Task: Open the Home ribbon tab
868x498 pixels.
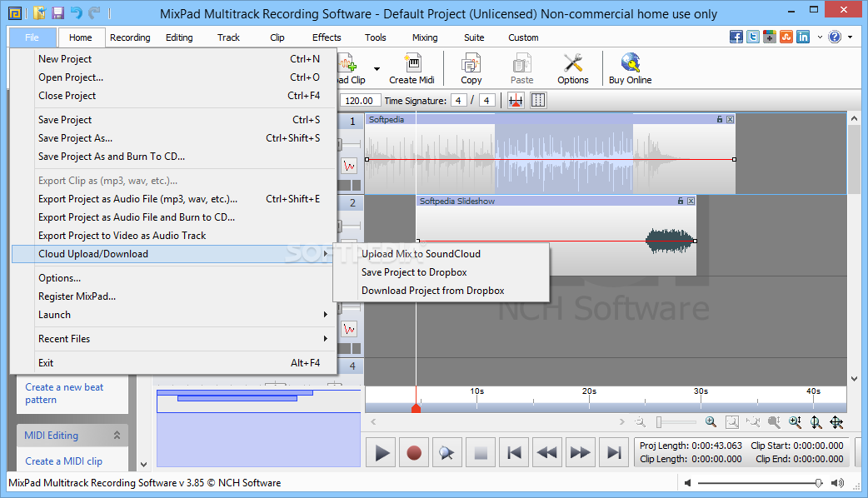Action: coord(81,37)
